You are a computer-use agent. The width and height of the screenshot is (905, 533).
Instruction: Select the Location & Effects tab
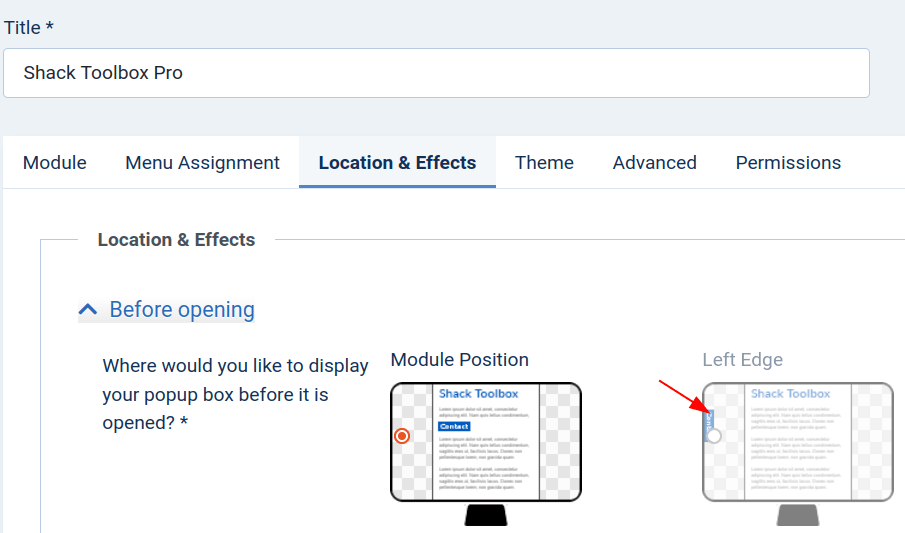click(x=397, y=163)
